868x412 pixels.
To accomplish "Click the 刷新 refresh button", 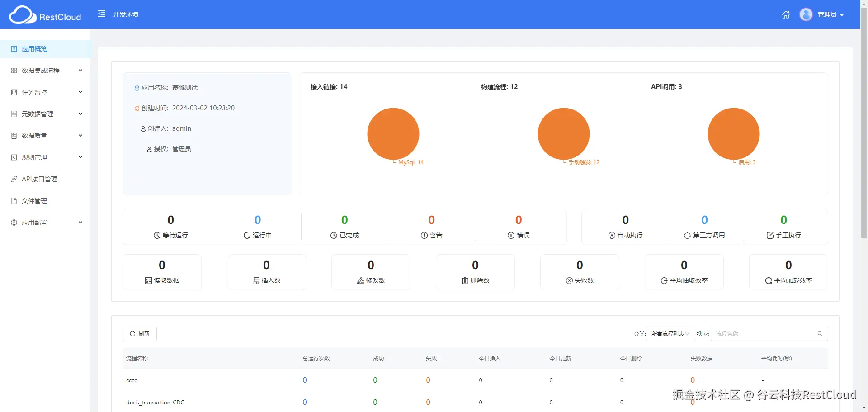I will click(140, 334).
